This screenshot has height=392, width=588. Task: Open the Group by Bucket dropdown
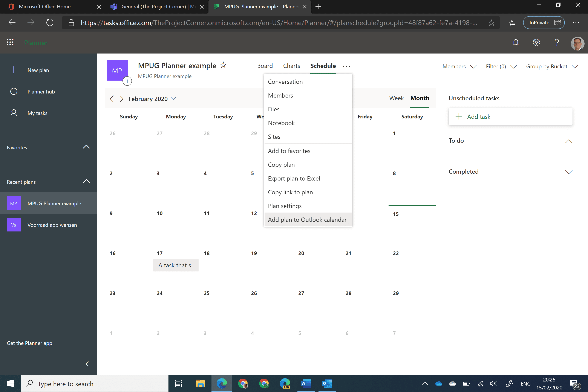point(552,66)
